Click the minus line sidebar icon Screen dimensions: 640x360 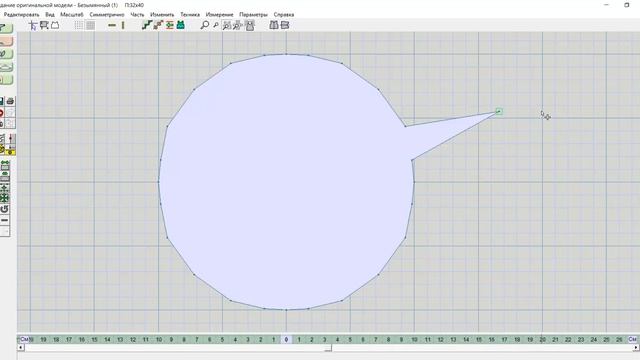click(4, 220)
